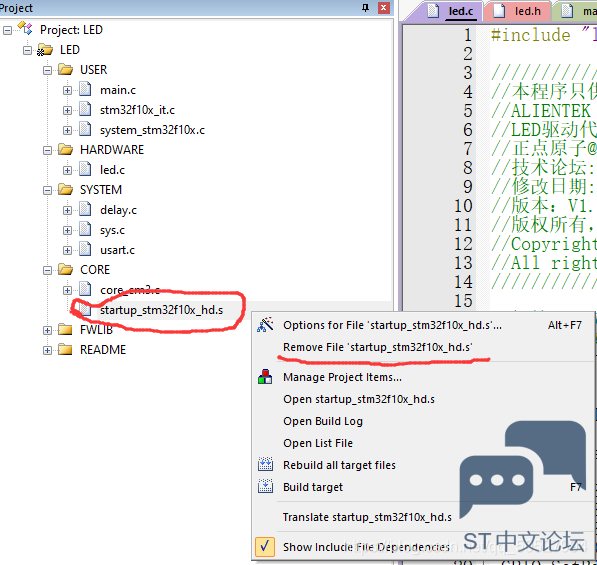Expand core_cm3.c dependencies
The height and width of the screenshot is (565, 597).
coord(67,290)
